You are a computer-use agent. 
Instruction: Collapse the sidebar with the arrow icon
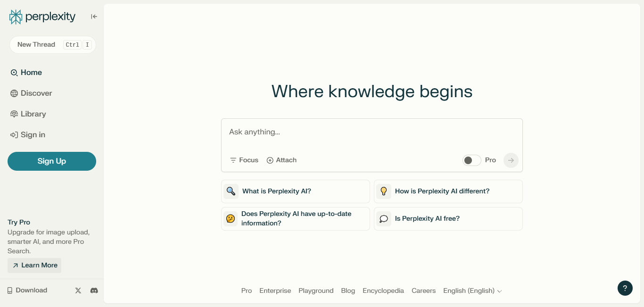click(x=94, y=17)
